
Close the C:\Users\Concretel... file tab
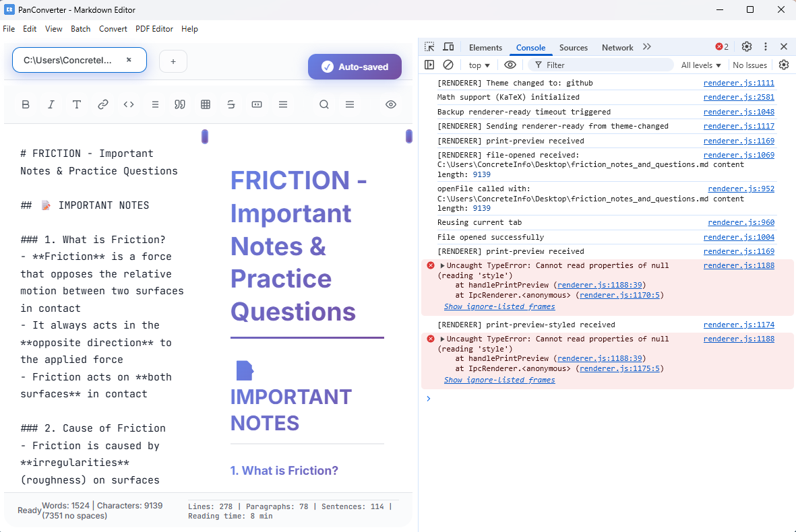point(129,60)
